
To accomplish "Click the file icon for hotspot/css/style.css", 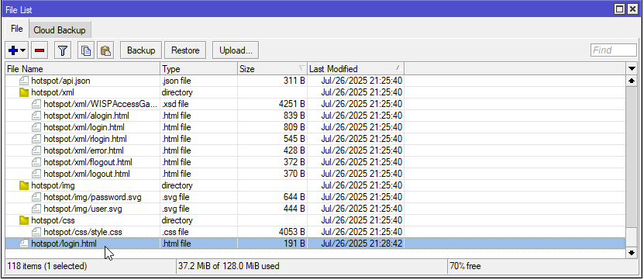I will [36, 232].
